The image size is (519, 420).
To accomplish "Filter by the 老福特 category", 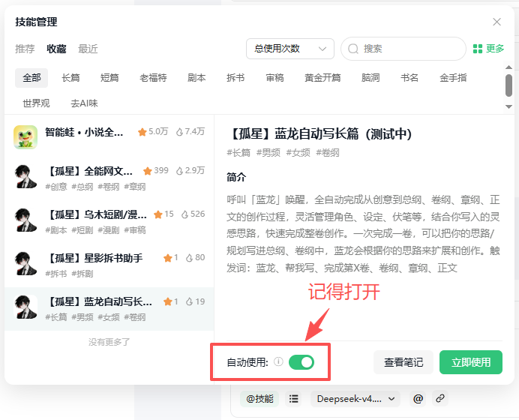I will tap(153, 78).
